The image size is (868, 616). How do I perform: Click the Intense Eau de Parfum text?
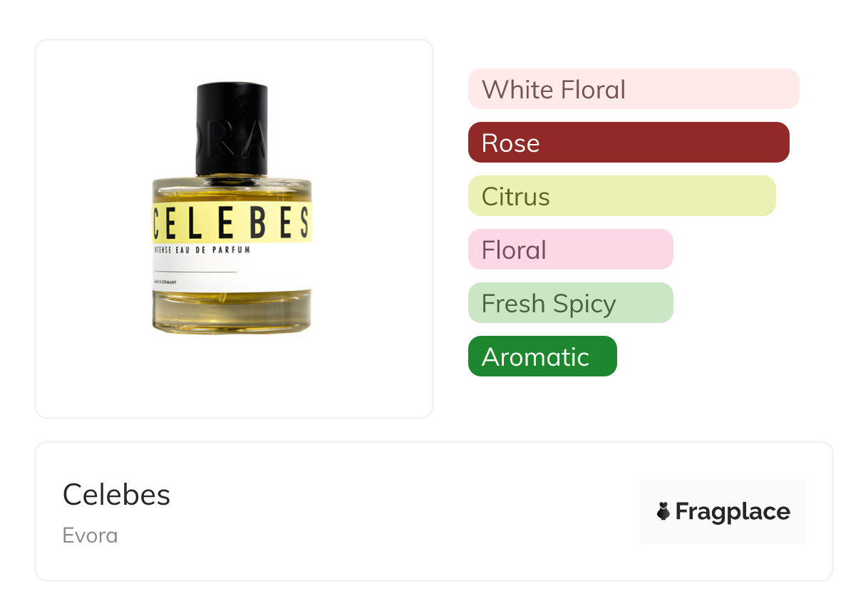202,251
